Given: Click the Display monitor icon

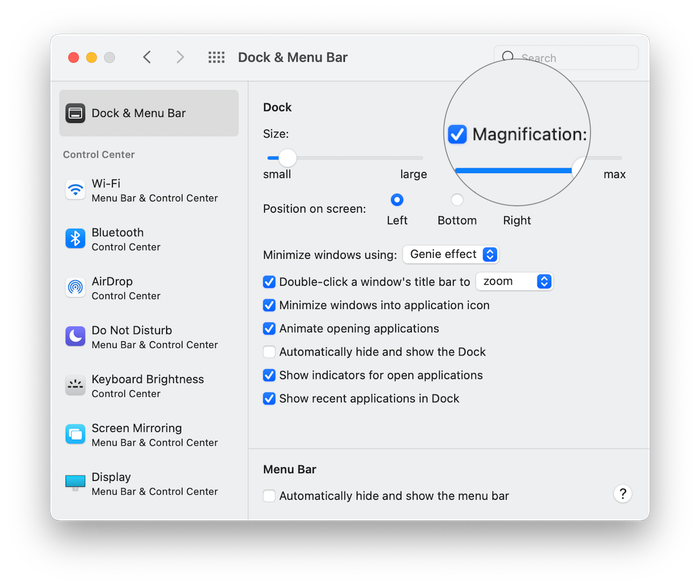Looking at the screenshot, I should [x=75, y=483].
